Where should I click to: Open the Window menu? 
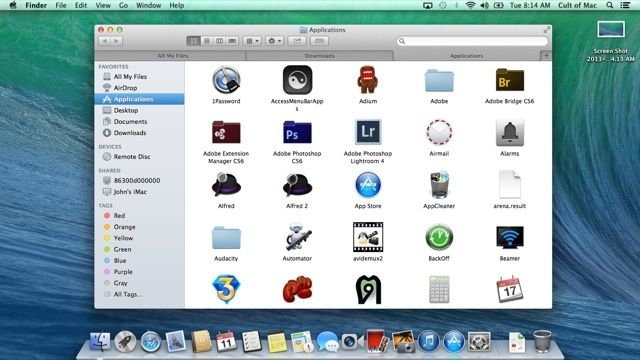[x=149, y=5]
